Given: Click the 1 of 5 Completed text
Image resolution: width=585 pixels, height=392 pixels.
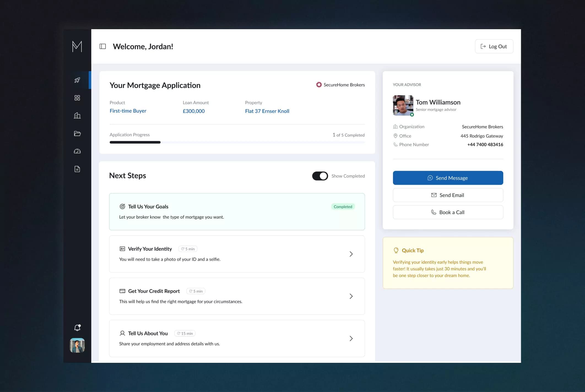Looking at the screenshot, I should tap(348, 135).
